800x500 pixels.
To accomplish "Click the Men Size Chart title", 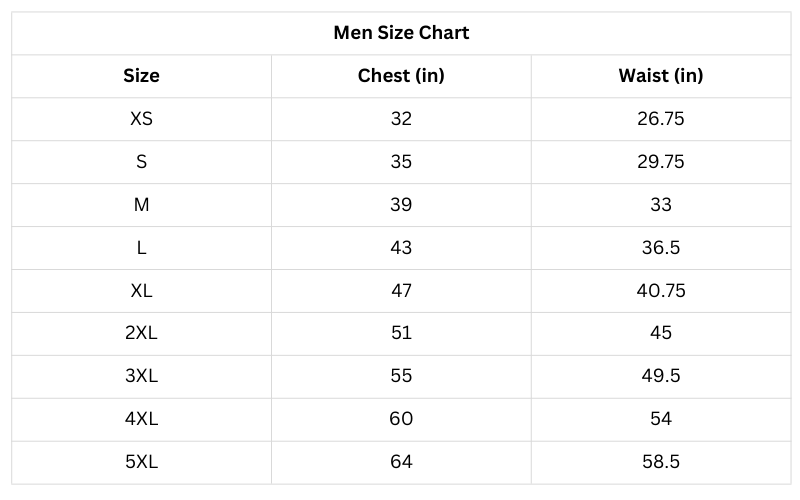I will (x=401, y=33).
